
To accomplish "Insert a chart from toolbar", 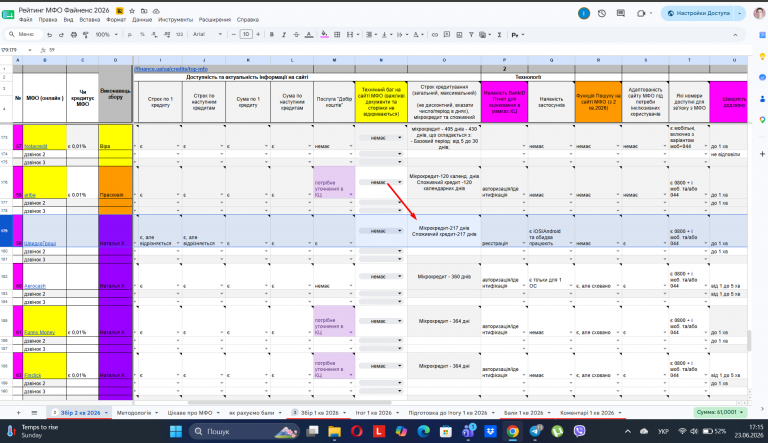I will tap(459, 35).
